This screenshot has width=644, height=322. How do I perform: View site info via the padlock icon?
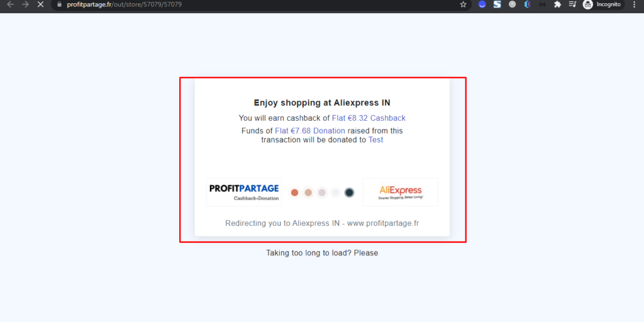[x=60, y=4]
